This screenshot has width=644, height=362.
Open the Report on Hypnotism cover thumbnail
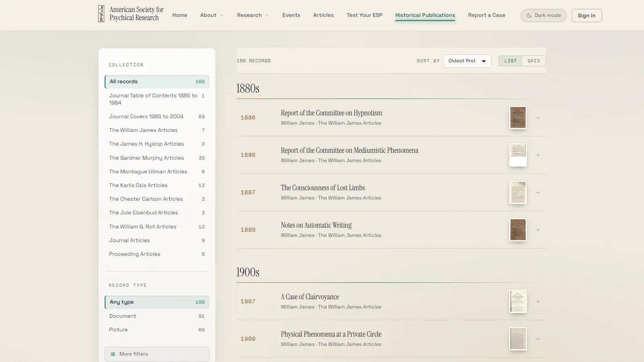pyautogui.click(x=518, y=117)
